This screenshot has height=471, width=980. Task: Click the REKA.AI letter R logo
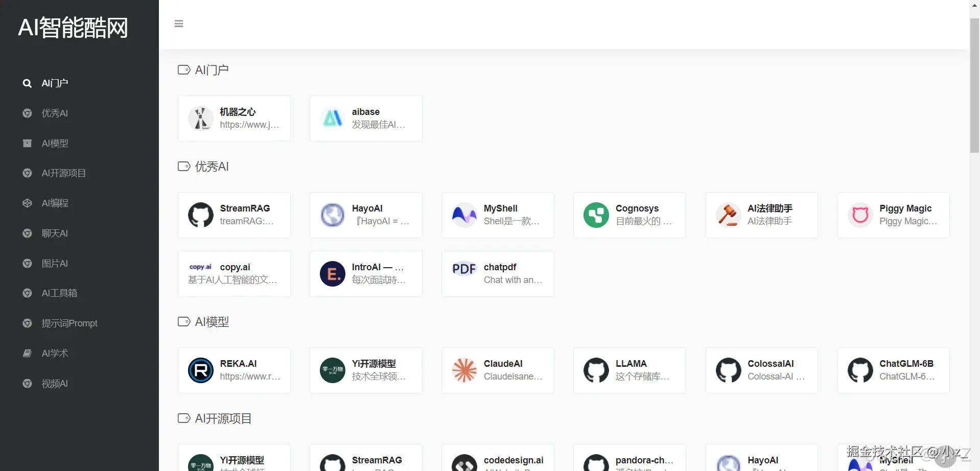[x=201, y=370]
